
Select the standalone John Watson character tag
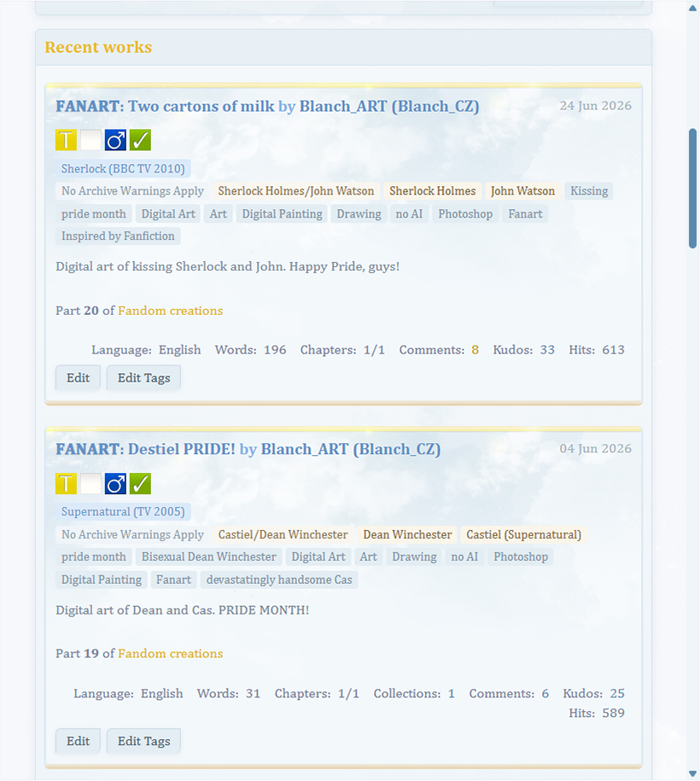tap(522, 190)
